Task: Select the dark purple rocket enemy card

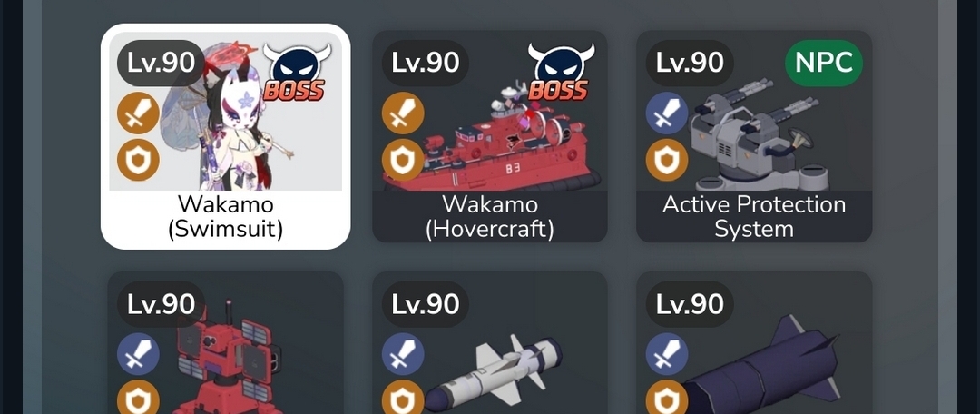Action: pyautogui.click(x=754, y=342)
